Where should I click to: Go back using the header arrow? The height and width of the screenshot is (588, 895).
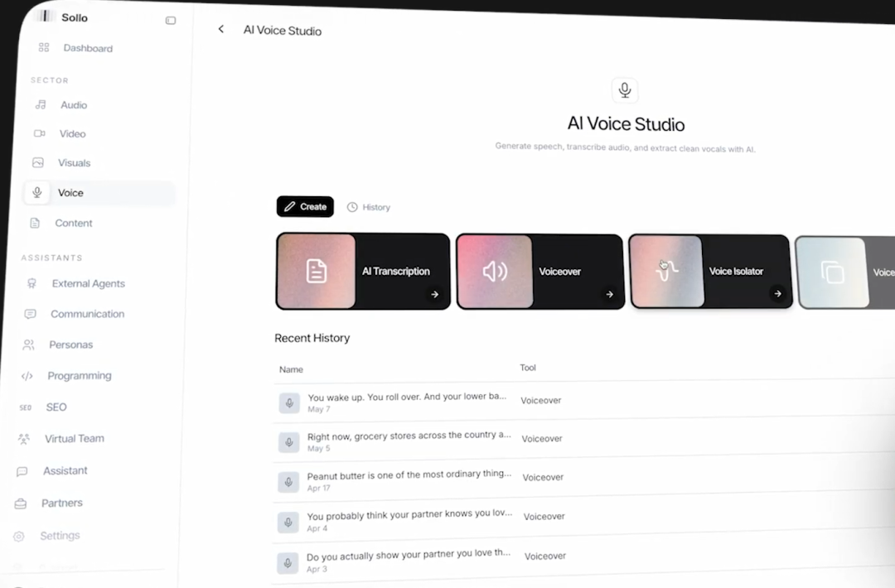pos(221,29)
